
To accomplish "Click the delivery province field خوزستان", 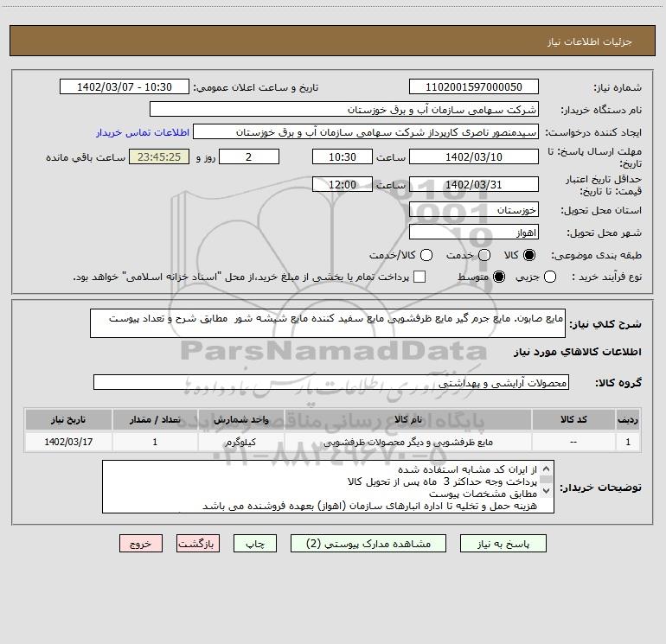I will click(474, 210).
